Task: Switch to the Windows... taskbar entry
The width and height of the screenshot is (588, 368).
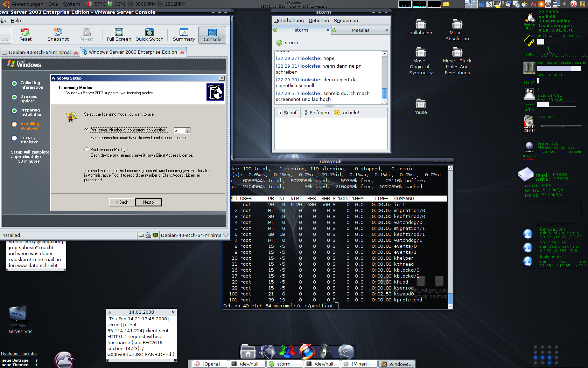Action: (x=397, y=364)
